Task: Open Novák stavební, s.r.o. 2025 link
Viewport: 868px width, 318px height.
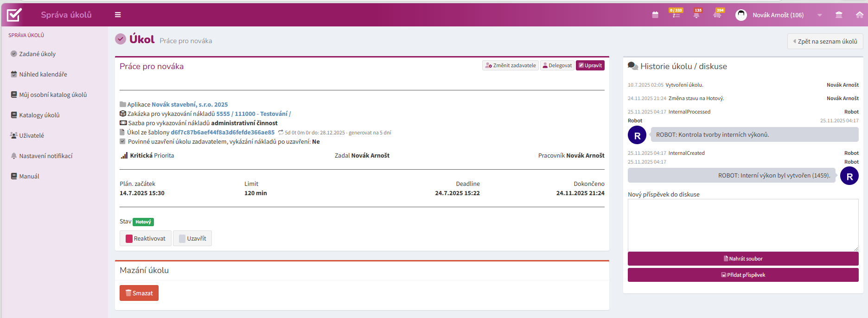Action: pos(190,104)
